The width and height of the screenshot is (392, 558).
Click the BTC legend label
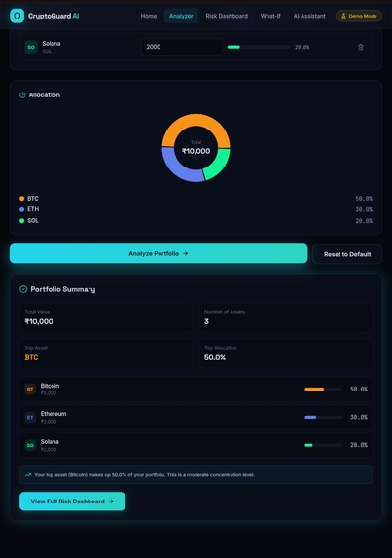(x=33, y=199)
